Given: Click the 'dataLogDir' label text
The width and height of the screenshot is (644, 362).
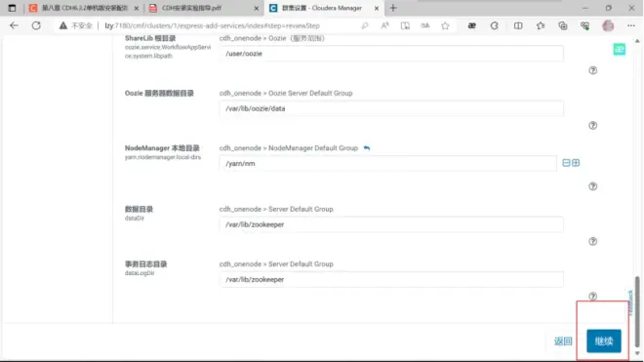Looking at the screenshot, I should coord(140,273).
